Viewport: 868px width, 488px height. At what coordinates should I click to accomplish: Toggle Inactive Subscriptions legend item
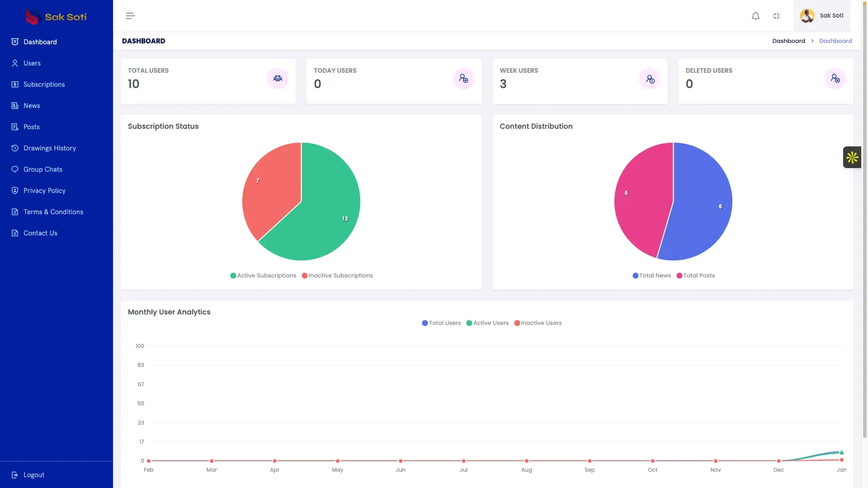337,276
